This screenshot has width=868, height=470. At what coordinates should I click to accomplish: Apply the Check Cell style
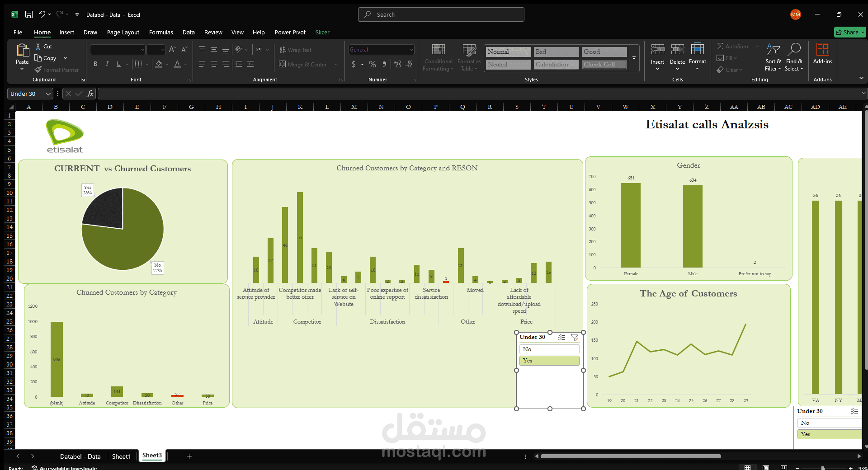click(x=604, y=65)
